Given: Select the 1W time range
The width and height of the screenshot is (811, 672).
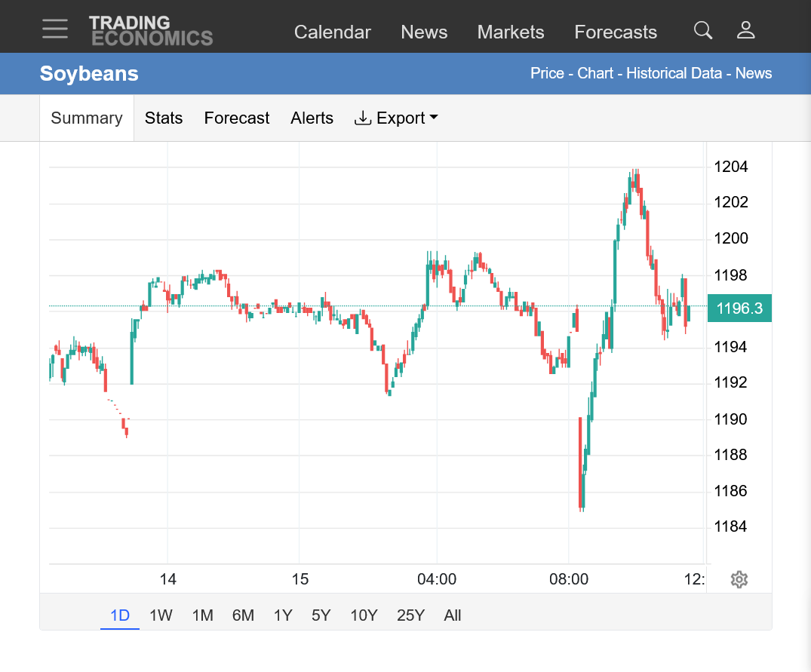Looking at the screenshot, I should tap(161, 615).
